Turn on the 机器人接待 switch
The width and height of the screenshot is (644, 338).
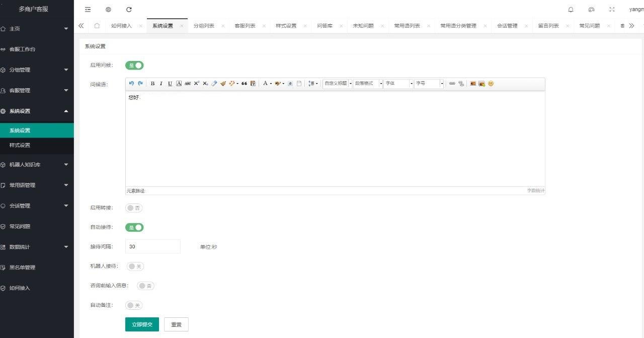pos(134,266)
